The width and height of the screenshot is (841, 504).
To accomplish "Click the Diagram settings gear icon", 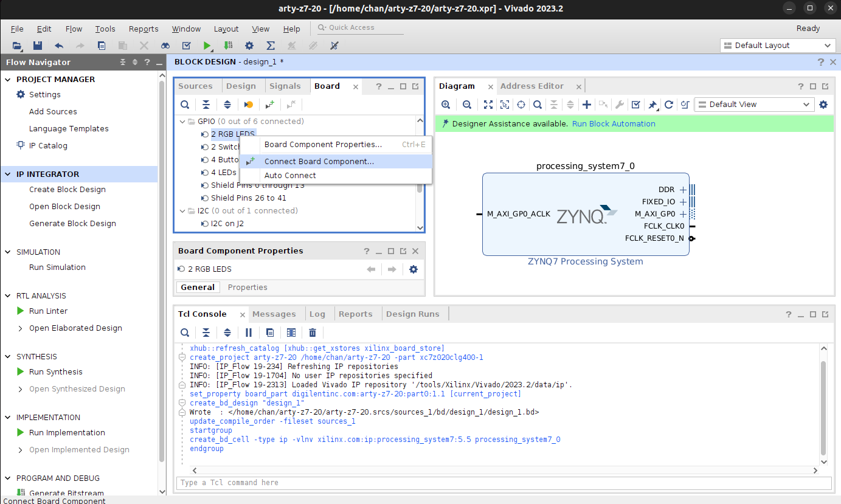I will coord(823,105).
